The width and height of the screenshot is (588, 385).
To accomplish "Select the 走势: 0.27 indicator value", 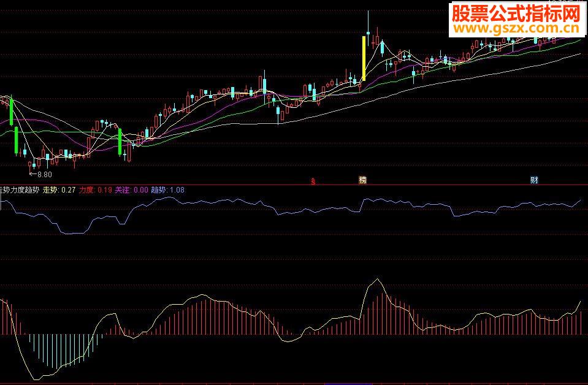I will 59,189.
